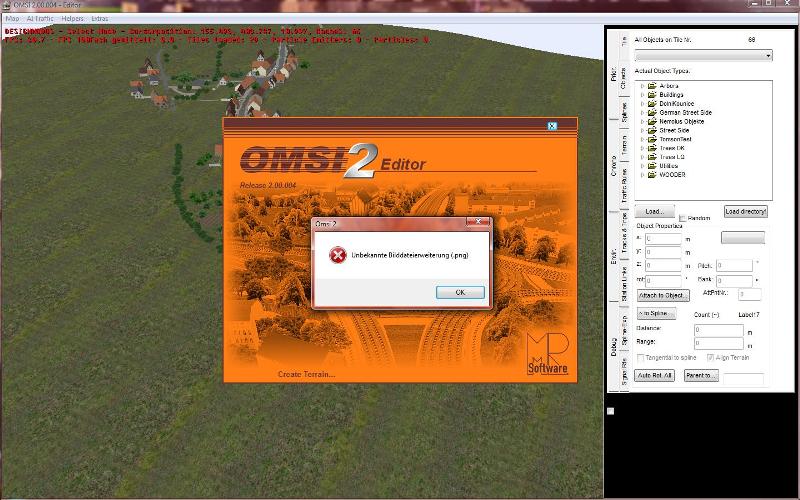This screenshot has height=500, width=800.
Task: Select the Debug outer tab
Action: coord(614,347)
